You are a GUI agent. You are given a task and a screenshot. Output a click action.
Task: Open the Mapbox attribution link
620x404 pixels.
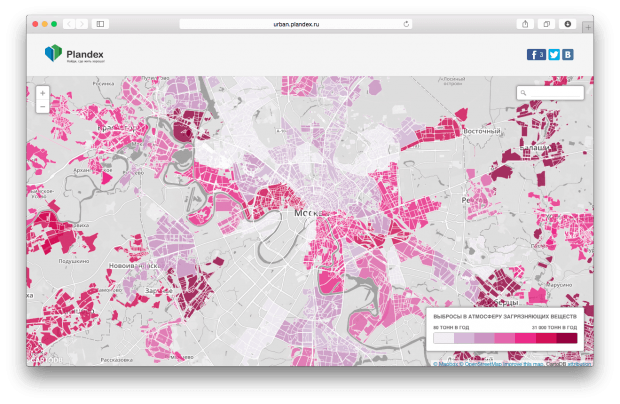[x=445, y=363]
